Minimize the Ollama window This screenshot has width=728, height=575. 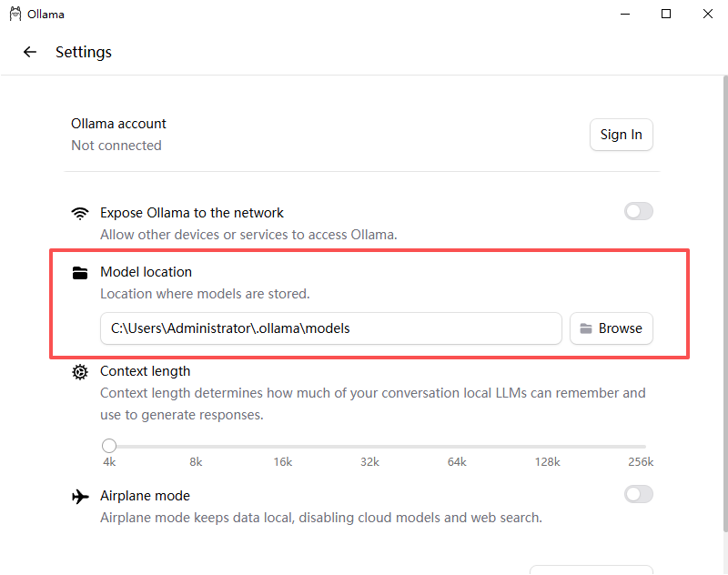pyautogui.click(x=625, y=14)
